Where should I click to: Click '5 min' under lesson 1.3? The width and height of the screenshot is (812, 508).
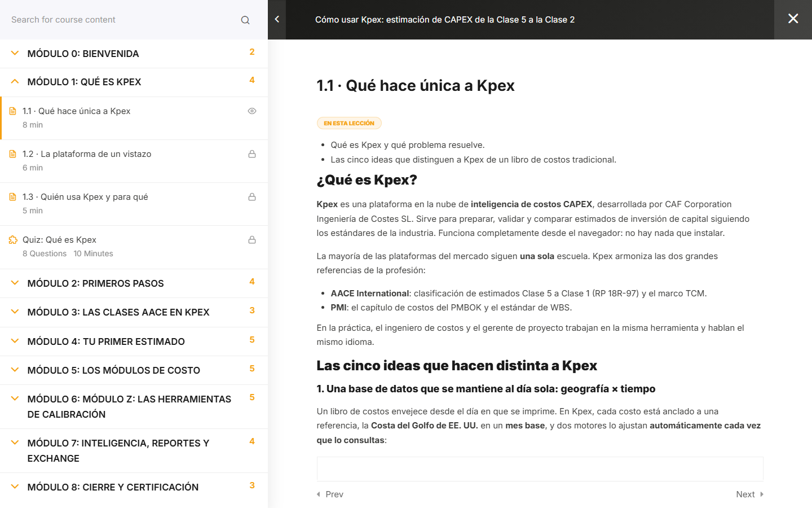[x=33, y=211]
